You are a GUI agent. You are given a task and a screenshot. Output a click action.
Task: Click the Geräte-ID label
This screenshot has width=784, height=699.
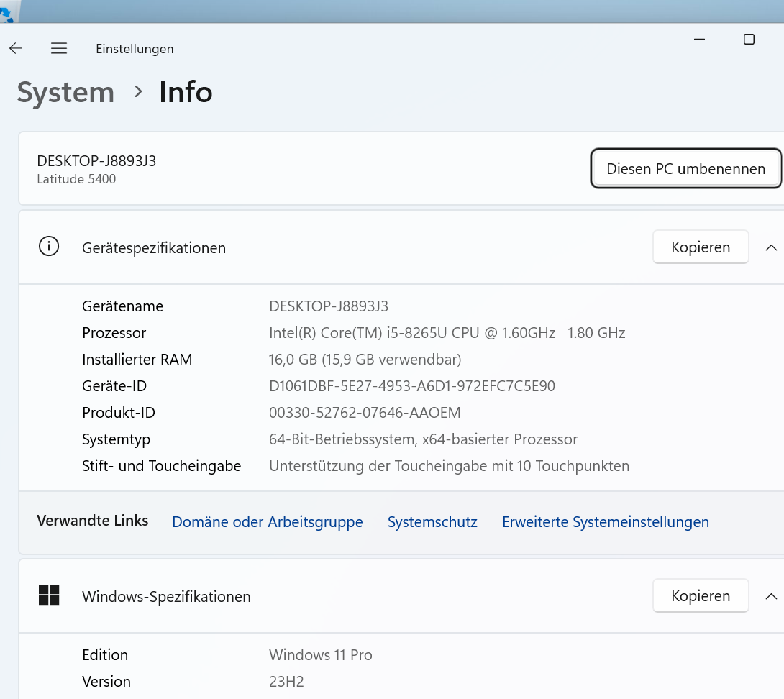tap(114, 386)
